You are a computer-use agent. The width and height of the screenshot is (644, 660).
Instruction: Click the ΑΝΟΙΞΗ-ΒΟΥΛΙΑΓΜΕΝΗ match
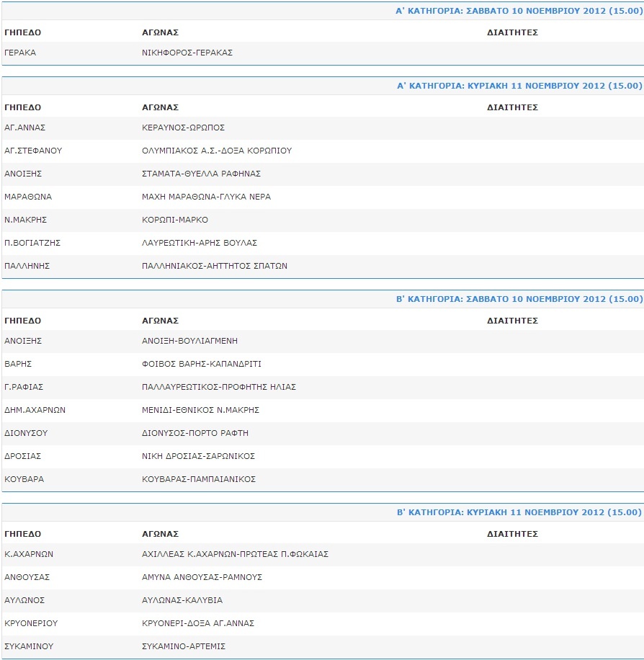coord(189,341)
